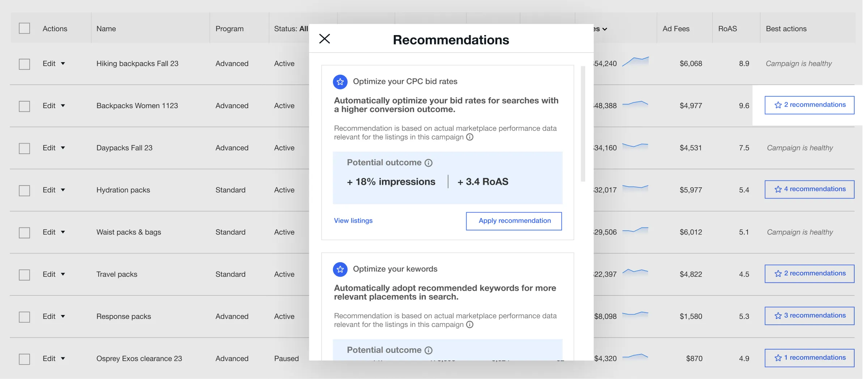Screen dimensions: 868x379
Task: Open 2 recommendations for Backpacks Women 1123
Action: [809, 105]
